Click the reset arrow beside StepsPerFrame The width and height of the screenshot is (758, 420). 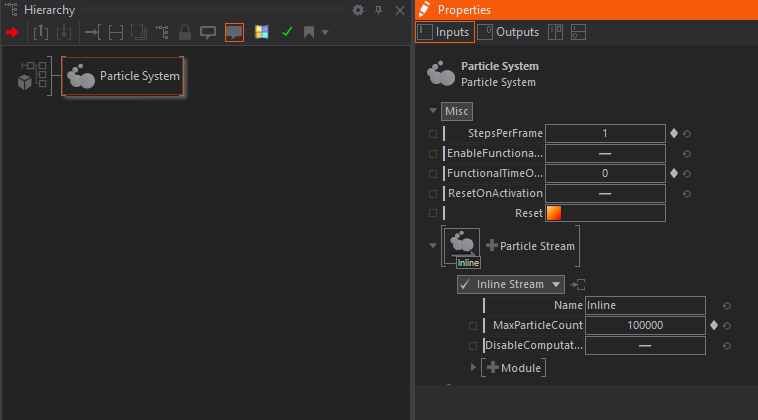[687, 133]
